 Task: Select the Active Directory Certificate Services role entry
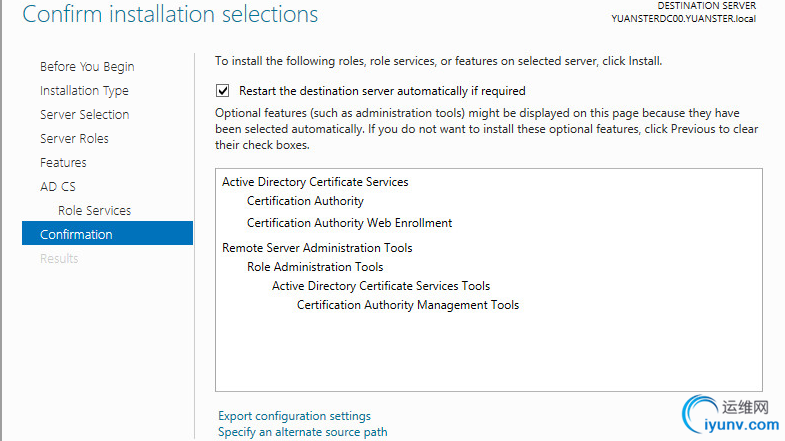coord(315,182)
